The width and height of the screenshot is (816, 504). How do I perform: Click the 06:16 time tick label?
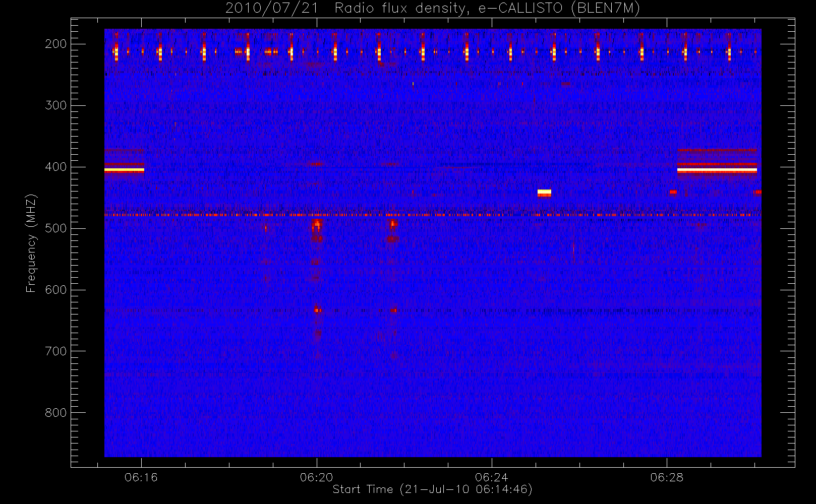141,477
